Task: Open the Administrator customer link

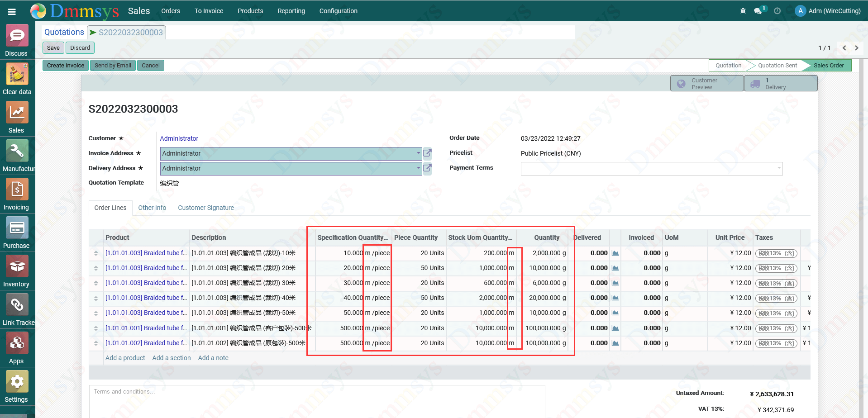Action: pyautogui.click(x=179, y=138)
